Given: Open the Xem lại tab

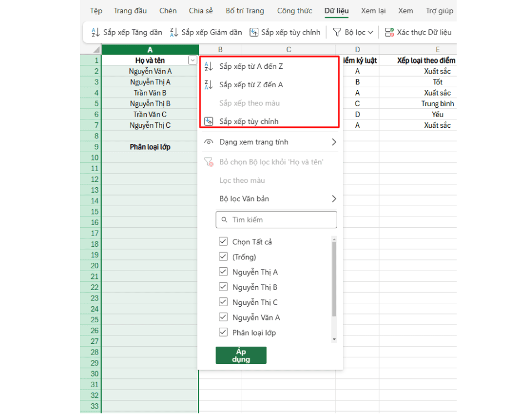Looking at the screenshot, I should tap(373, 11).
